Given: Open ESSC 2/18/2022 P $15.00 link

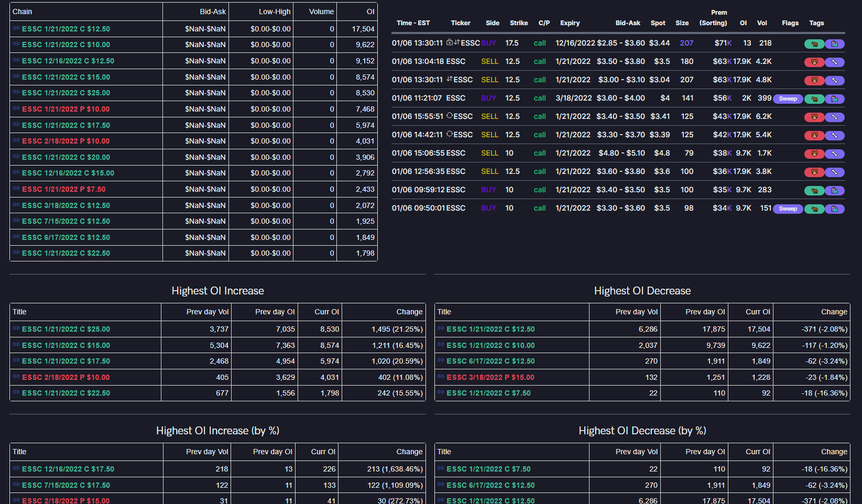Looking at the screenshot, I should (x=66, y=501).
